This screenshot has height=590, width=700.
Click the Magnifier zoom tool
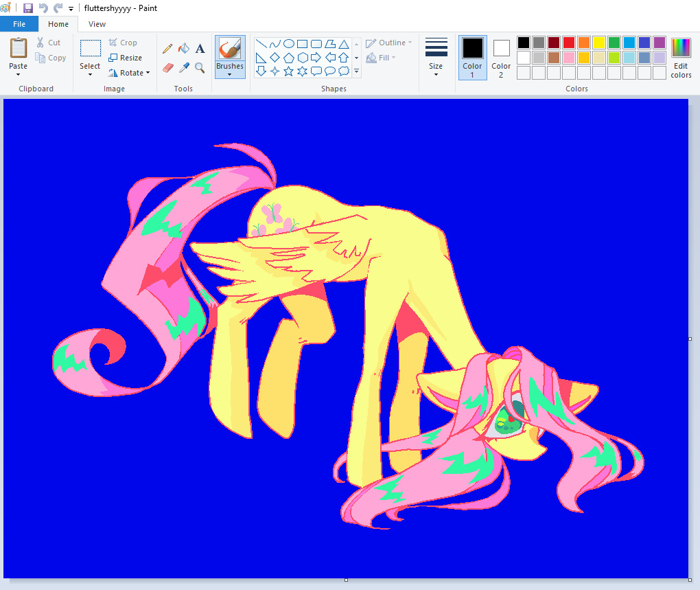200,67
